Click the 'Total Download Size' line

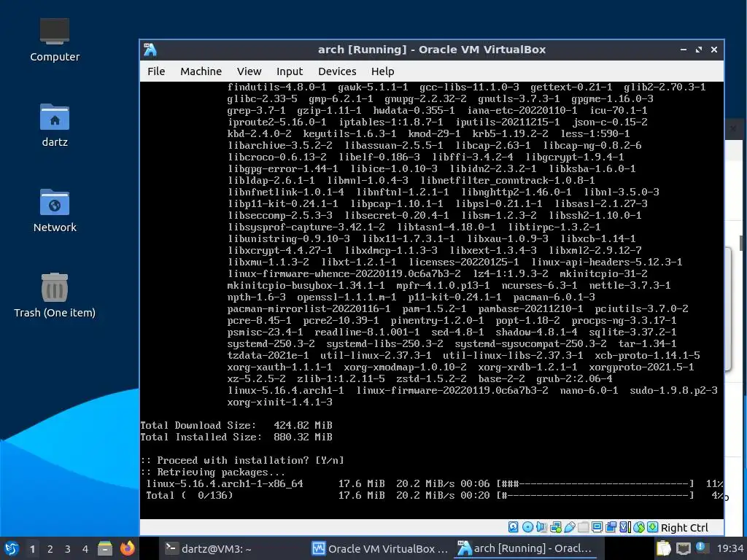coord(236,425)
